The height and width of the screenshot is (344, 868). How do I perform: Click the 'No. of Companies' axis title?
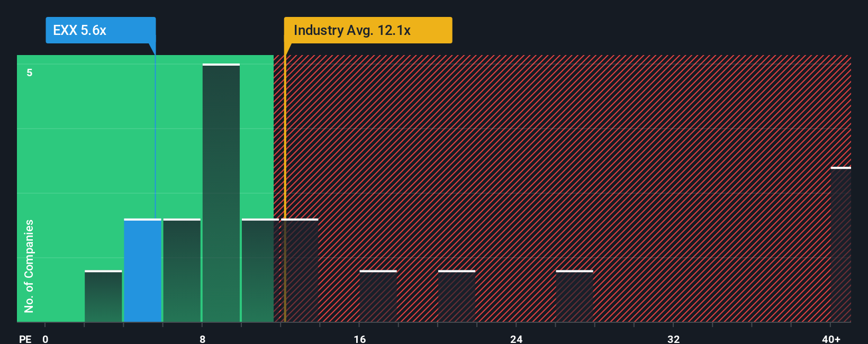[x=29, y=266]
